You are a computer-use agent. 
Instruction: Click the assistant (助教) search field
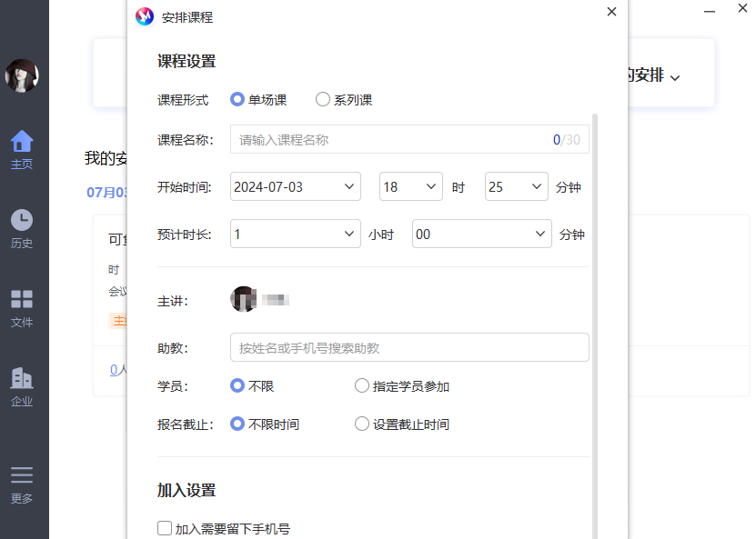click(x=409, y=347)
